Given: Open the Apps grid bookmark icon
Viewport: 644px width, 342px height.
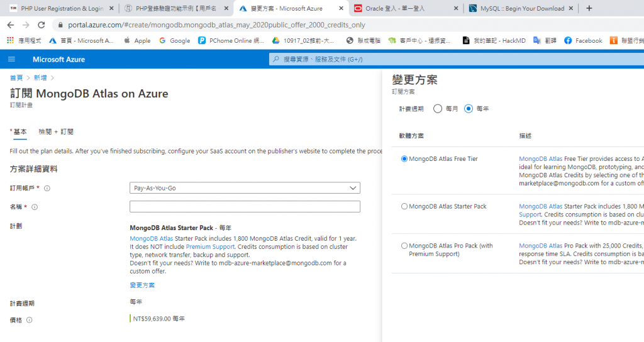Looking at the screenshot, I should coord(10,40).
